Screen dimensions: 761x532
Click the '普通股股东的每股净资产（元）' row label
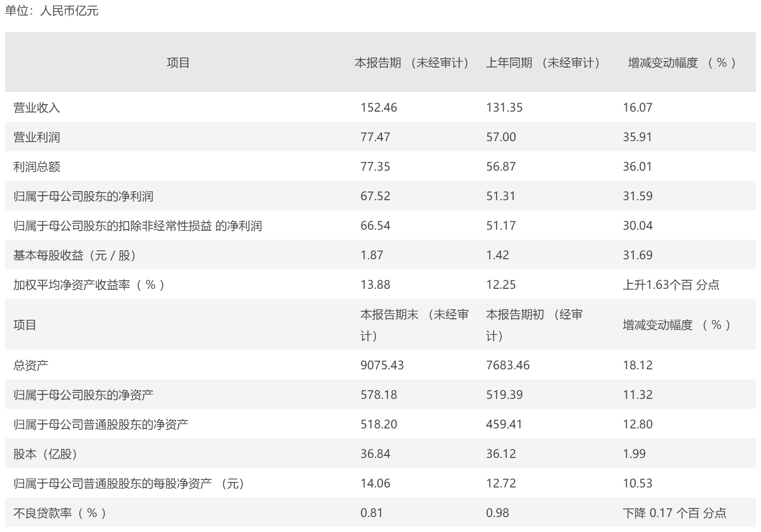coord(129,483)
